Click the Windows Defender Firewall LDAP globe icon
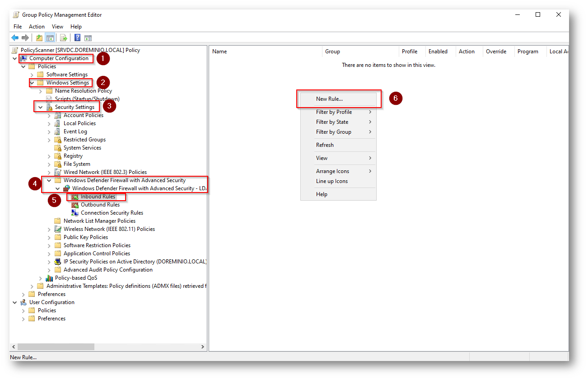The image size is (588, 380). (66, 188)
